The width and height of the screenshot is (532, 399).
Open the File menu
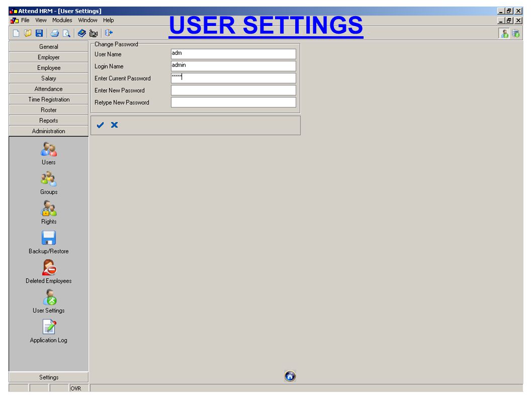25,20
